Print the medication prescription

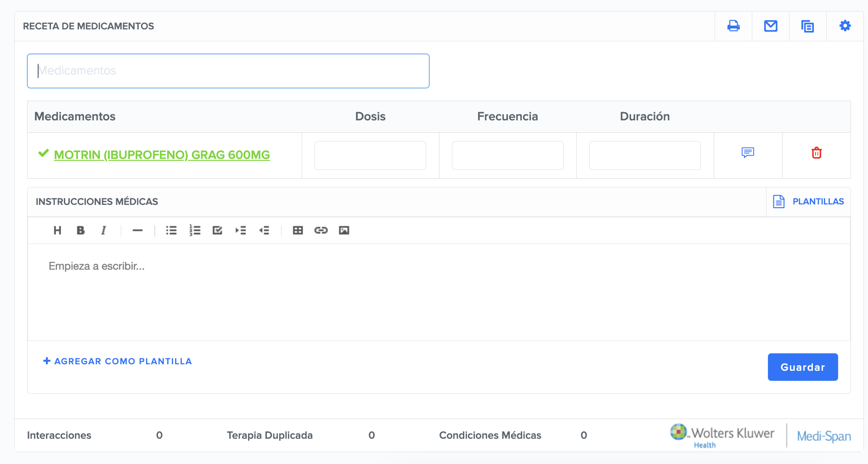click(733, 26)
